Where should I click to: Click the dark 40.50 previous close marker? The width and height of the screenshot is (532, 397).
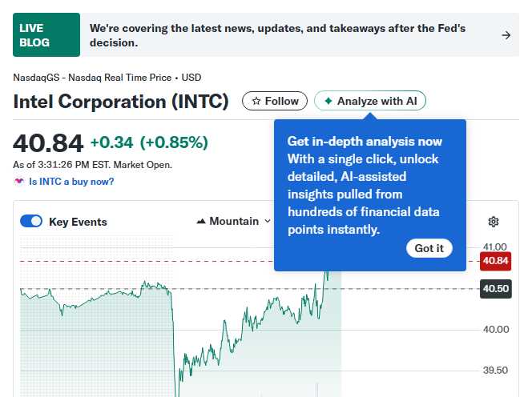(495, 289)
